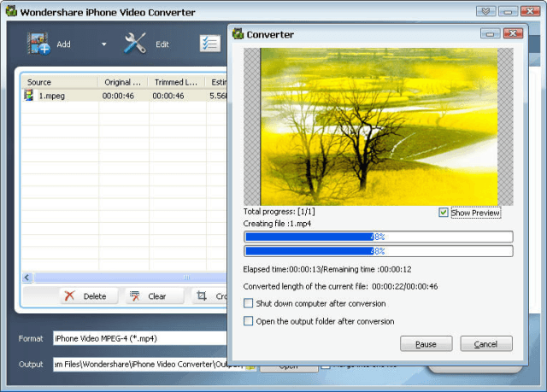Click the Clear button
Image resolution: width=547 pixels, height=392 pixels.
tap(154, 296)
